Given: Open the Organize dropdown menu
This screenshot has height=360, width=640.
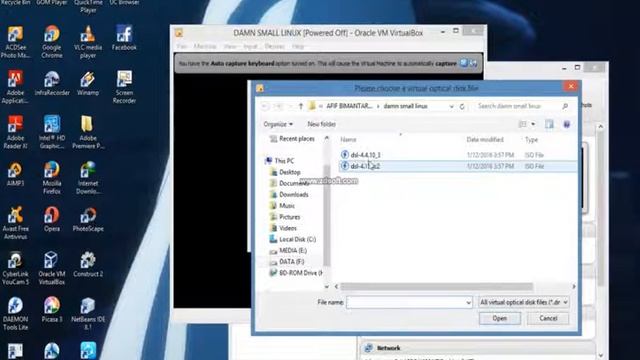Looking at the screenshot, I should (x=278, y=124).
